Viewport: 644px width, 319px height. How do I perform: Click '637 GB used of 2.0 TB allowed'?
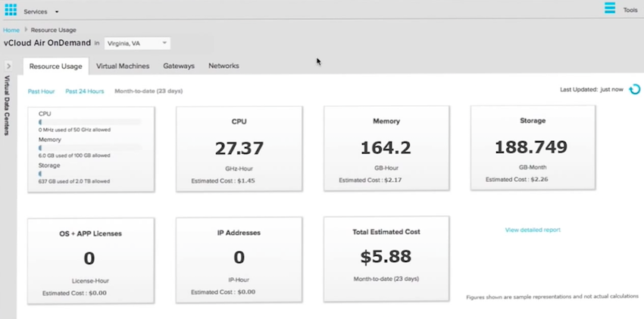[74, 181]
